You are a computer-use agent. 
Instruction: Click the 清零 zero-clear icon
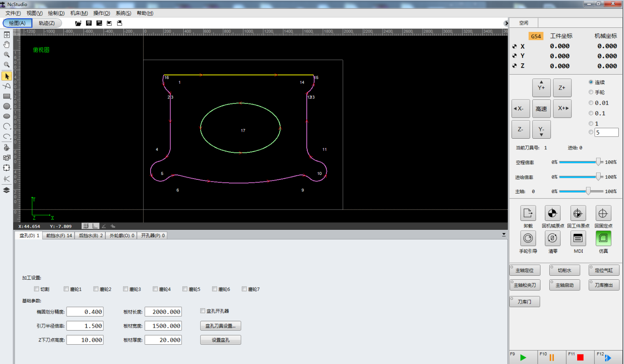pyautogui.click(x=553, y=238)
